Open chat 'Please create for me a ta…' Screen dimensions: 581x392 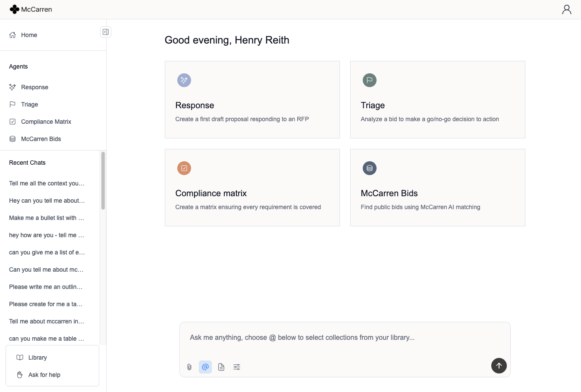46,304
